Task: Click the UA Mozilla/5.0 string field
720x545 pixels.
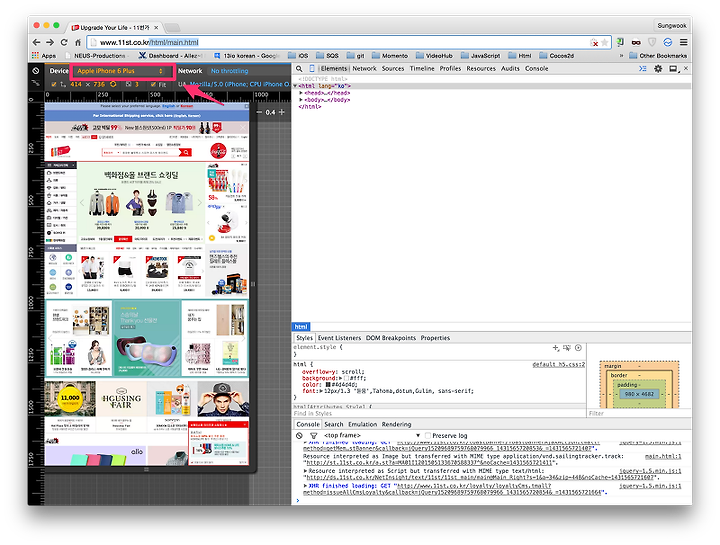Action: (x=239, y=84)
